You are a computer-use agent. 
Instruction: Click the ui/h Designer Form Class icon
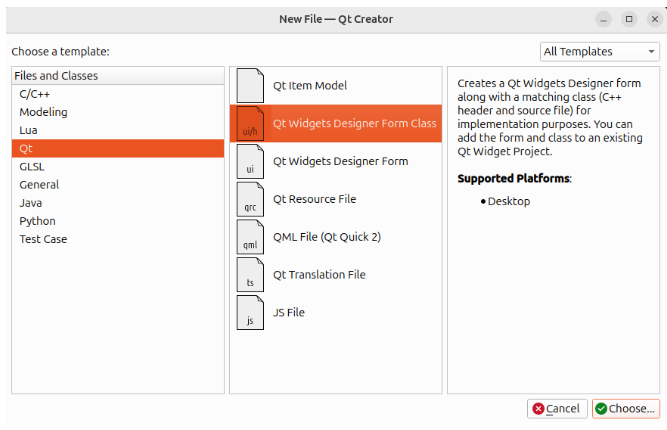pos(250,123)
